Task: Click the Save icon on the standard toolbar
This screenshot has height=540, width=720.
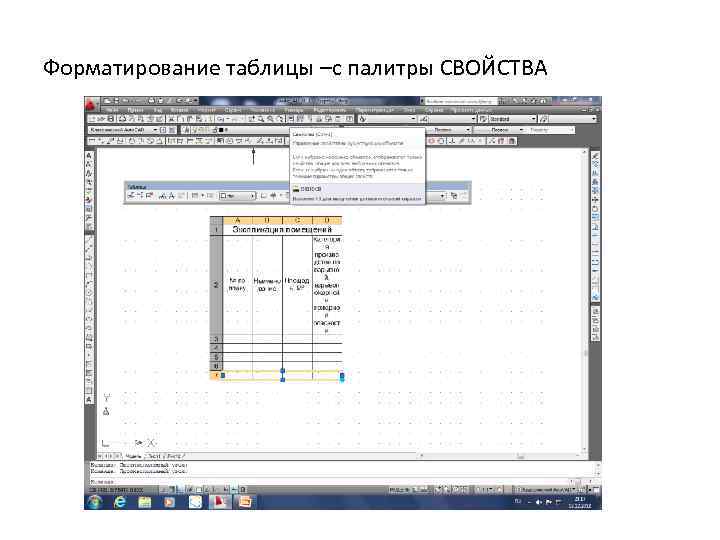Action: 110,119
